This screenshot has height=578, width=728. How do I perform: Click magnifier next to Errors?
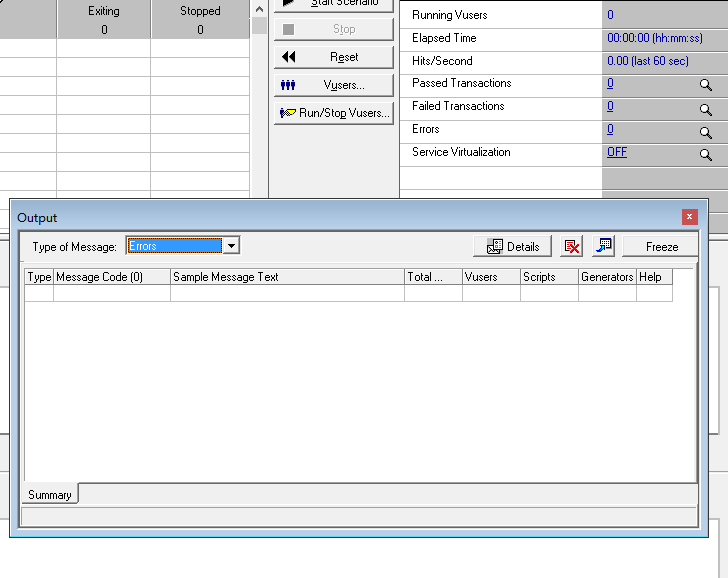pos(705,133)
